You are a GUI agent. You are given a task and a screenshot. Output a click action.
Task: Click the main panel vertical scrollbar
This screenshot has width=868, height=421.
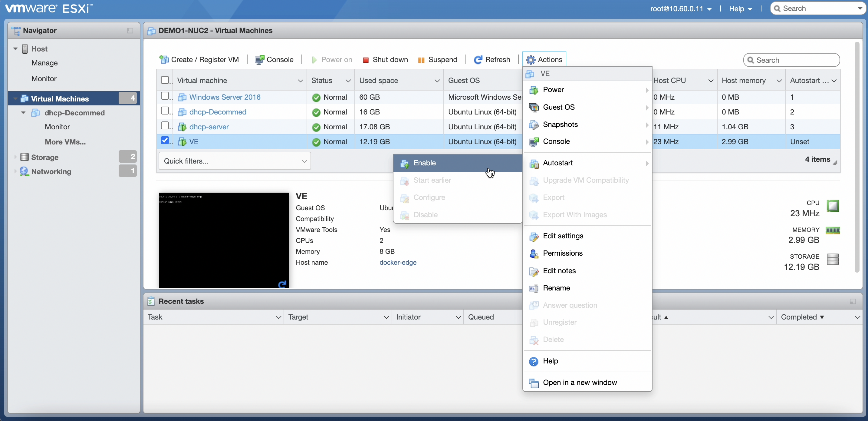pyautogui.click(x=857, y=157)
